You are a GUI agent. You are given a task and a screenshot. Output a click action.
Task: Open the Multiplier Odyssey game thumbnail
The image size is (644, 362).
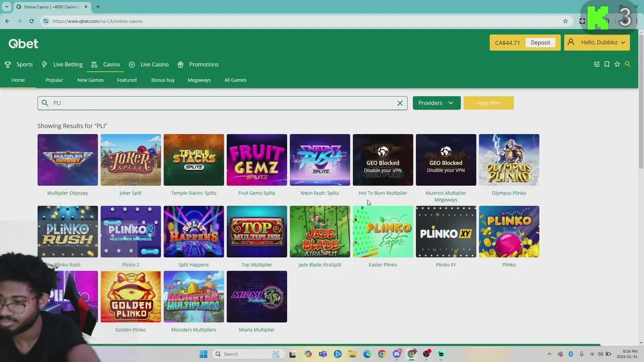67,160
